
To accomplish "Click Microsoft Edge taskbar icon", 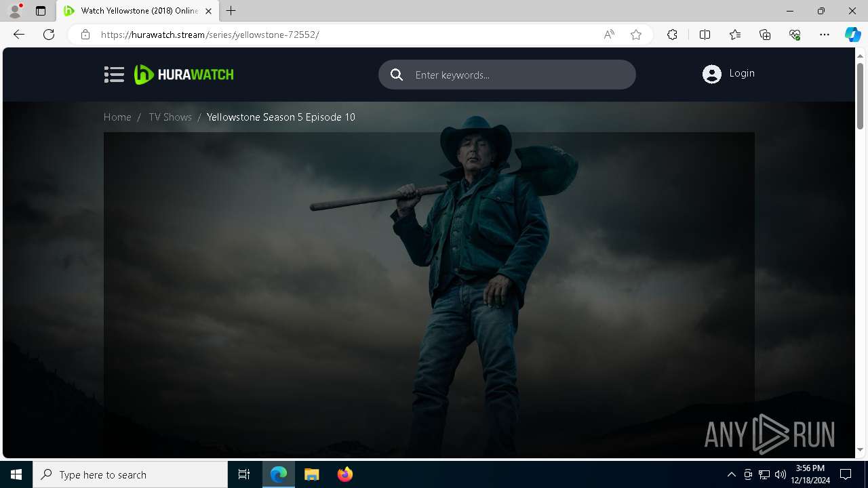I will [279, 474].
